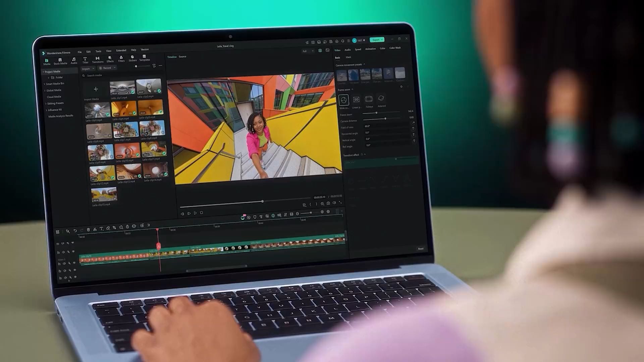The height and width of the screenshot is (362, 644).
Task: Click the Record button
Action: point(107,68)
